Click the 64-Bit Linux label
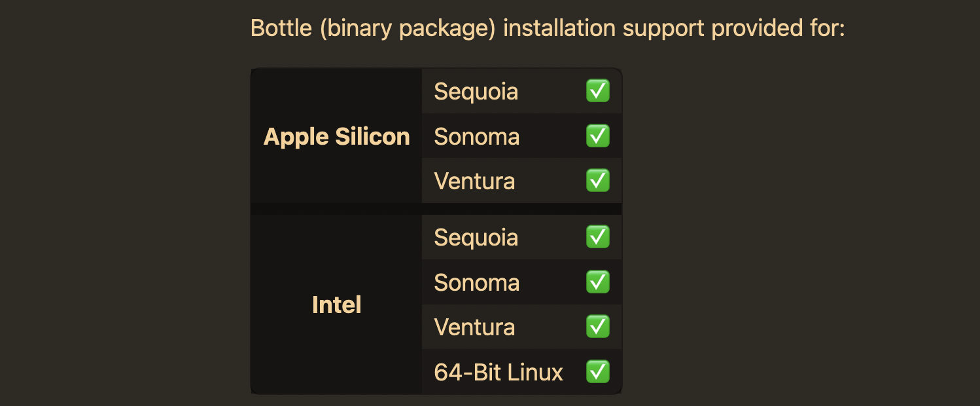980x406 pixels. (x=499, y=373)
